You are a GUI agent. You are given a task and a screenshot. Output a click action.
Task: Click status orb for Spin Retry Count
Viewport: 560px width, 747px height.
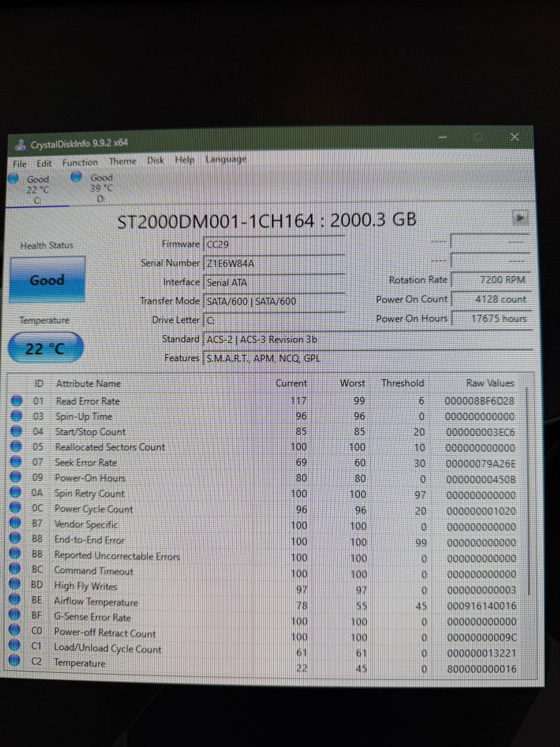(16, 493)
